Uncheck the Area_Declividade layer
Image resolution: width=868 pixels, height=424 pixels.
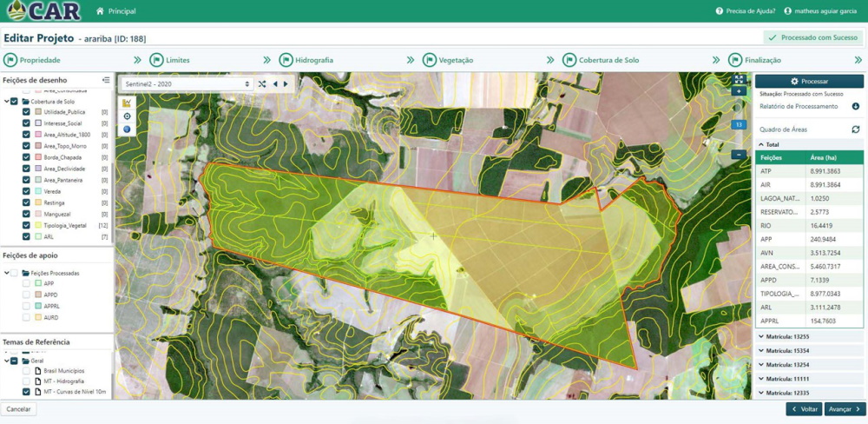tap(26, 169)
